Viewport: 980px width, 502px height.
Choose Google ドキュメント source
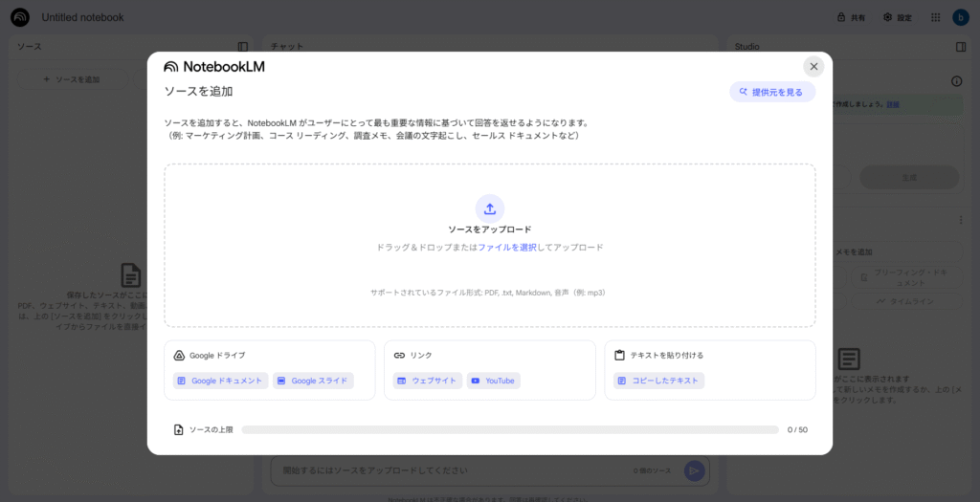pos(220,381)
